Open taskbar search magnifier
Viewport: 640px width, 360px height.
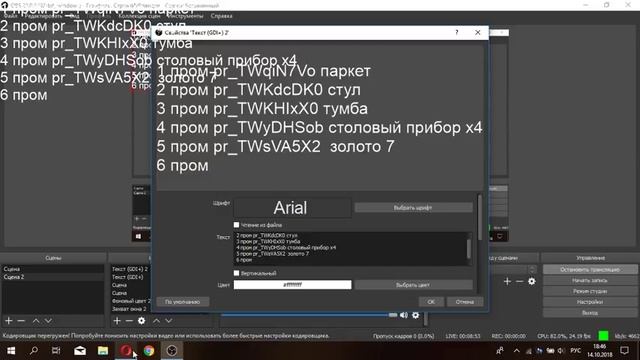pos(34,351)
